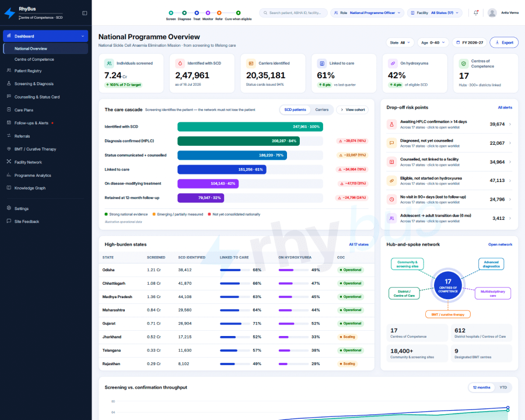Collapse the sidebar panel icon

pyautogui.click(x=85, y=13)
